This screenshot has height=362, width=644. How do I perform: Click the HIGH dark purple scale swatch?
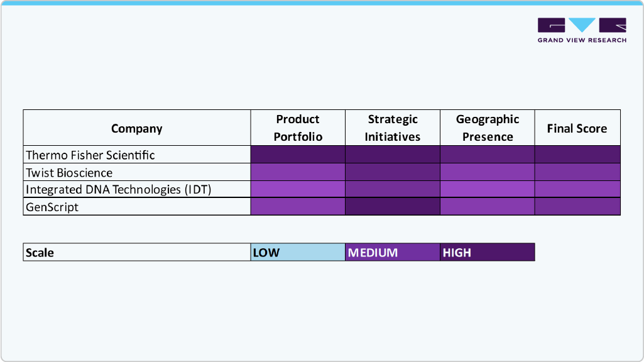click(488, 253)
